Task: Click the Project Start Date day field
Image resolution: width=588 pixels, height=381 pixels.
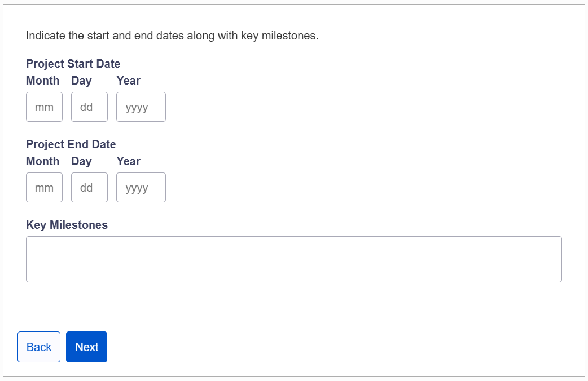Action: (x=89, y=107)
